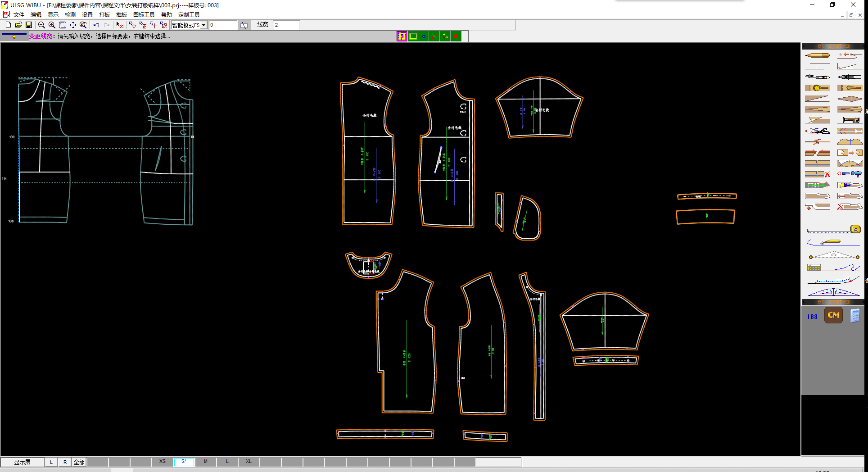
Task: Click the zoom out magnifier icon
Action: [x=41, y=25]
